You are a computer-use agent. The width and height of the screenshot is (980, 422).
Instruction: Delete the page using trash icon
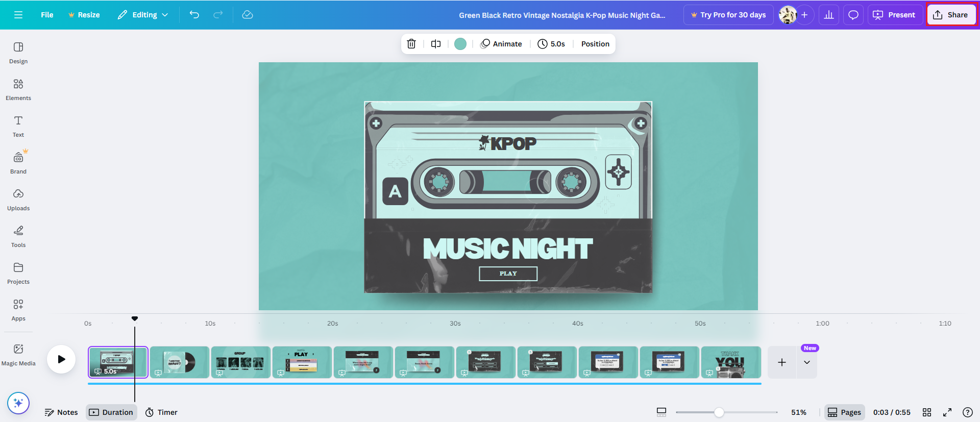tap(411, 44)
